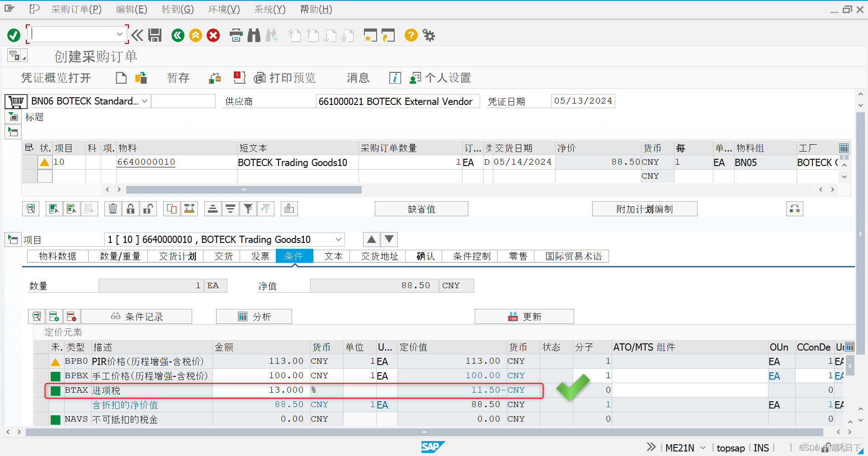
Task: Click the item details magnifier icon
Action: pyautogui.click(x=31, y=209)
